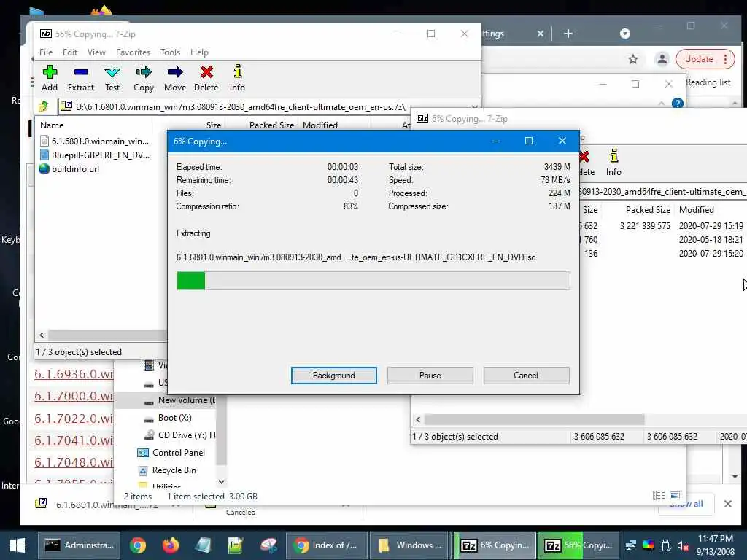Screen dimensions: 747x560
Task: Switch to Windows Explorer taskbar window
Action: [410, 545]
